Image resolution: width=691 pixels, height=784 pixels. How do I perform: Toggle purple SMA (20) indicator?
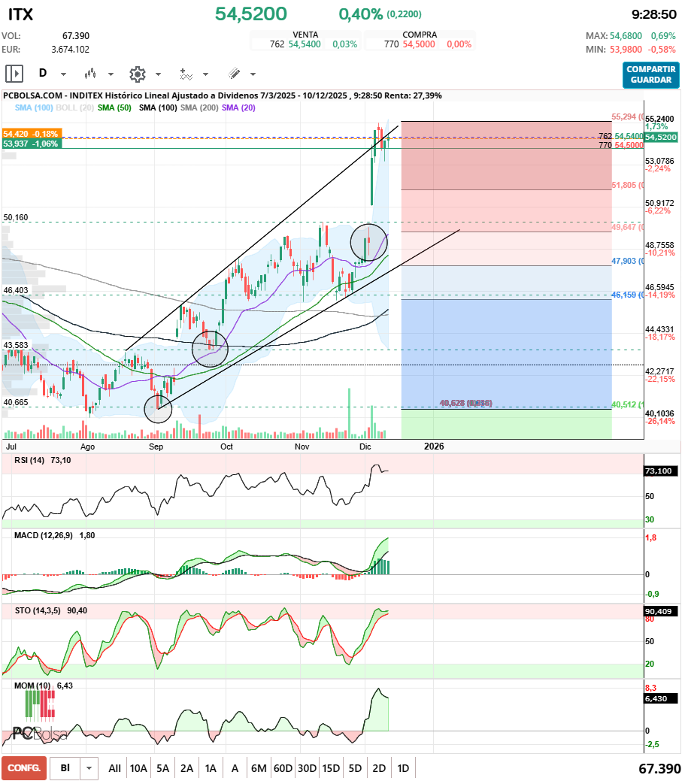[238, 108]
